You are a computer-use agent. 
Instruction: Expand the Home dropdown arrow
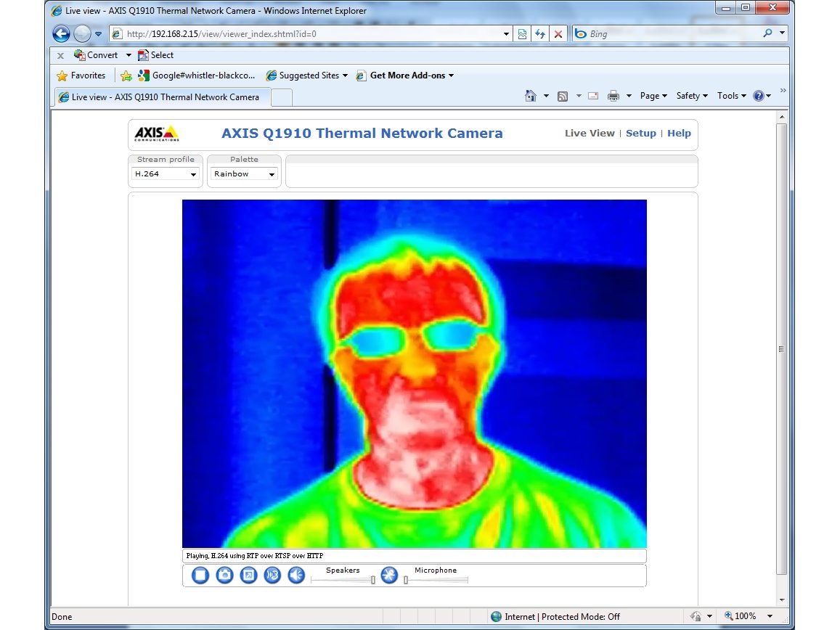click(x=546, y=96)
